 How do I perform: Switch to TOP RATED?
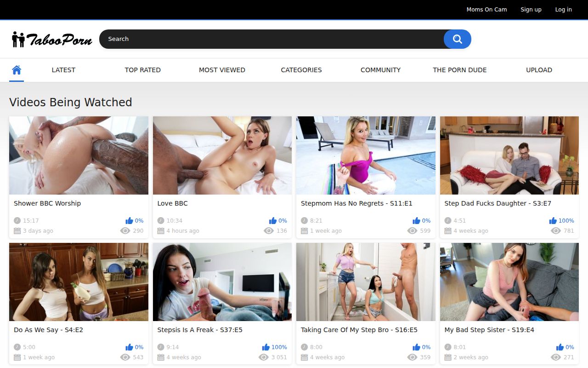[x=142, y=69]
